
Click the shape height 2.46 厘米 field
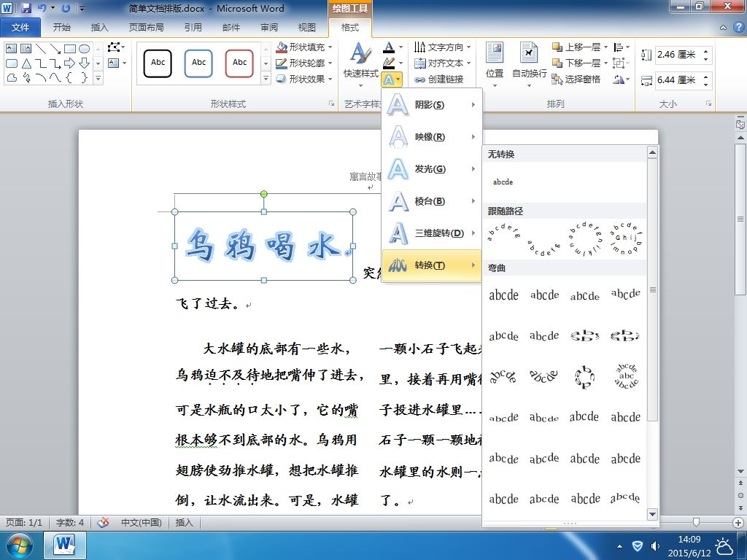pyautogui.click(x=678, y=54)
